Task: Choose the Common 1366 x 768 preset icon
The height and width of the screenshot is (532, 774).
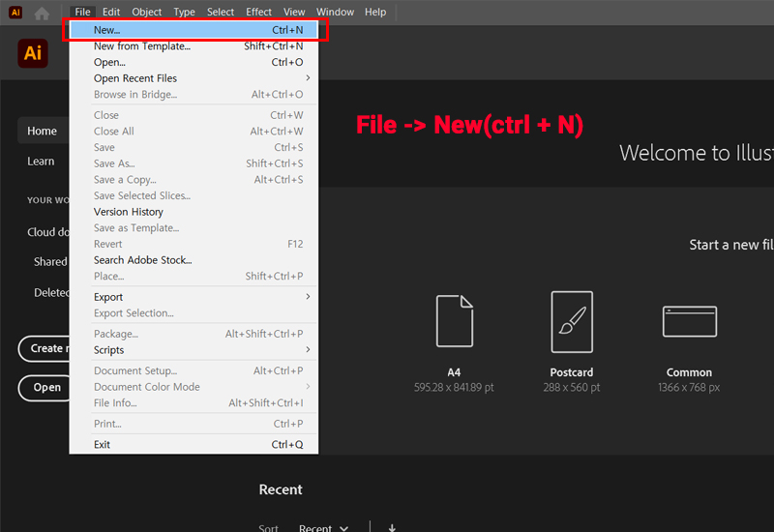Action: click(x=690, y=321)
